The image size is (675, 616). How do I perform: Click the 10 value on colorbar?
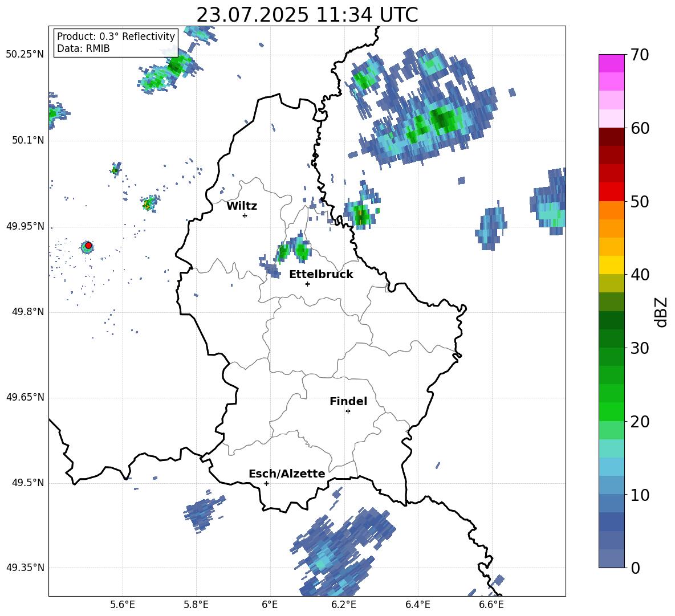tap(640, 495)
